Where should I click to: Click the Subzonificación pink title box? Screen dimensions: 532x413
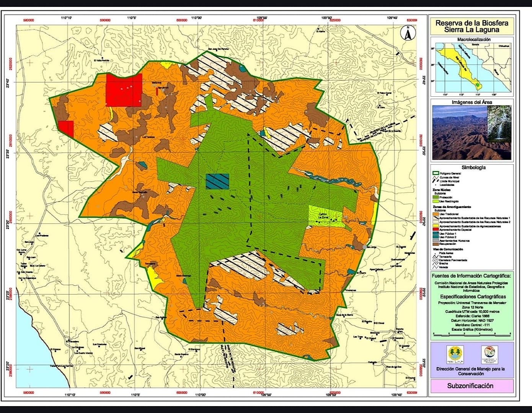click(472, 386)
